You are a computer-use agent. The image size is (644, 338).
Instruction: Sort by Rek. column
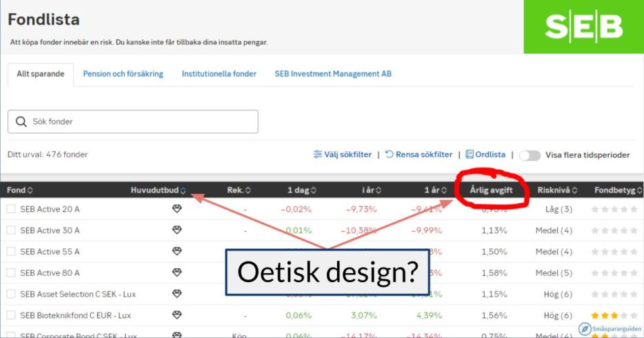(239, 190)
